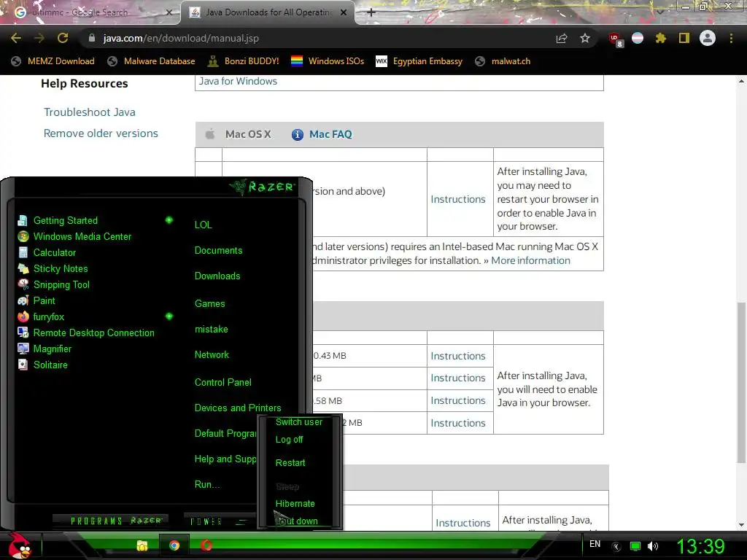The image size is (747, 560).
Task: Open the Windows ISOs bookmark
Action: tap(328, 61)
